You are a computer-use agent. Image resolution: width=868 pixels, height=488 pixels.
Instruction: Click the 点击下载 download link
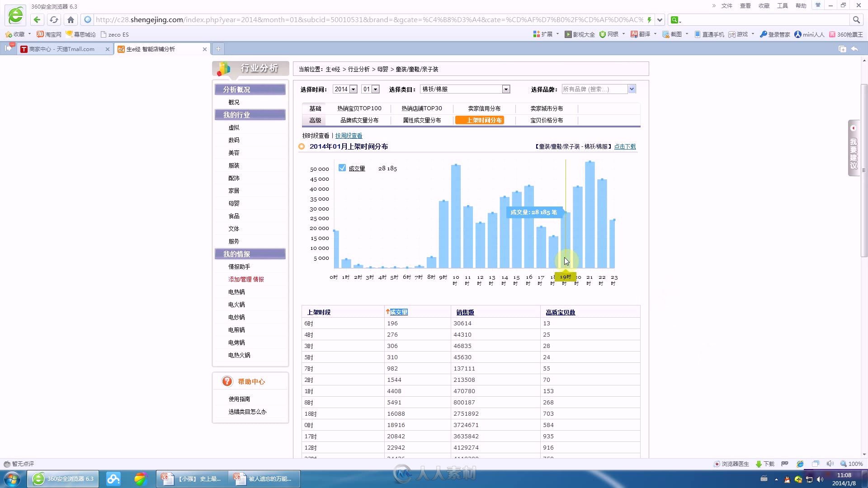[x=625, y=146]
